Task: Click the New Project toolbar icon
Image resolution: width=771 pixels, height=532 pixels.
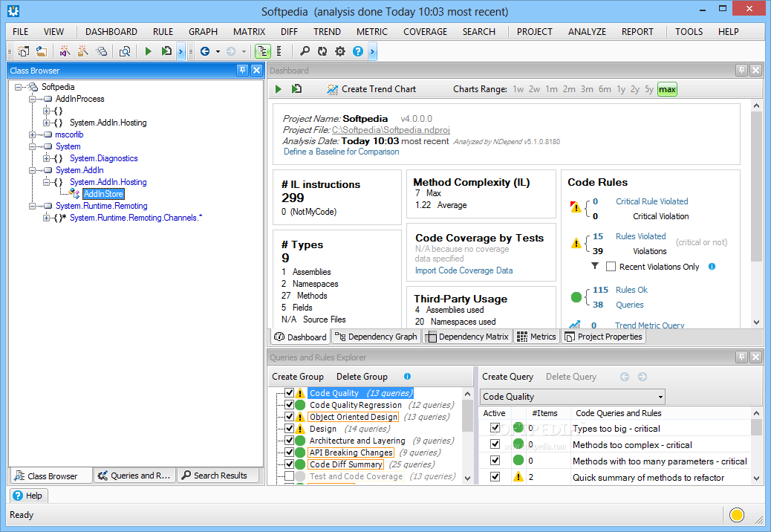Action: 23,51
